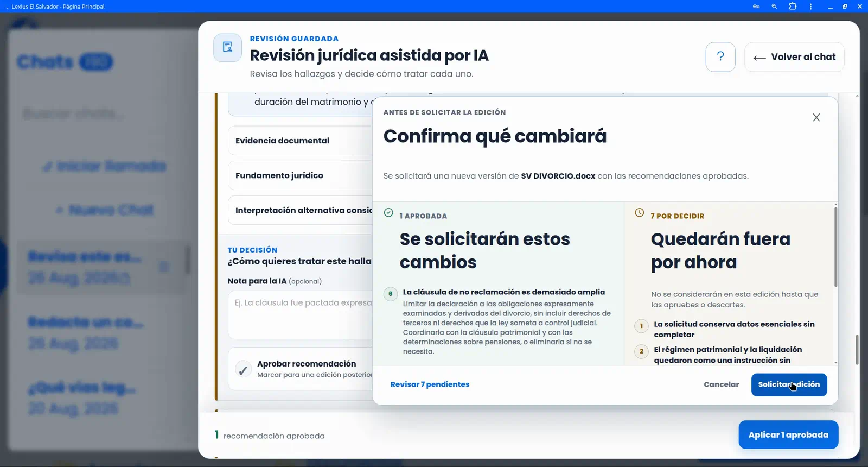
Task: Click the clock icon by 7 por decidir
Action: [640, 212]
